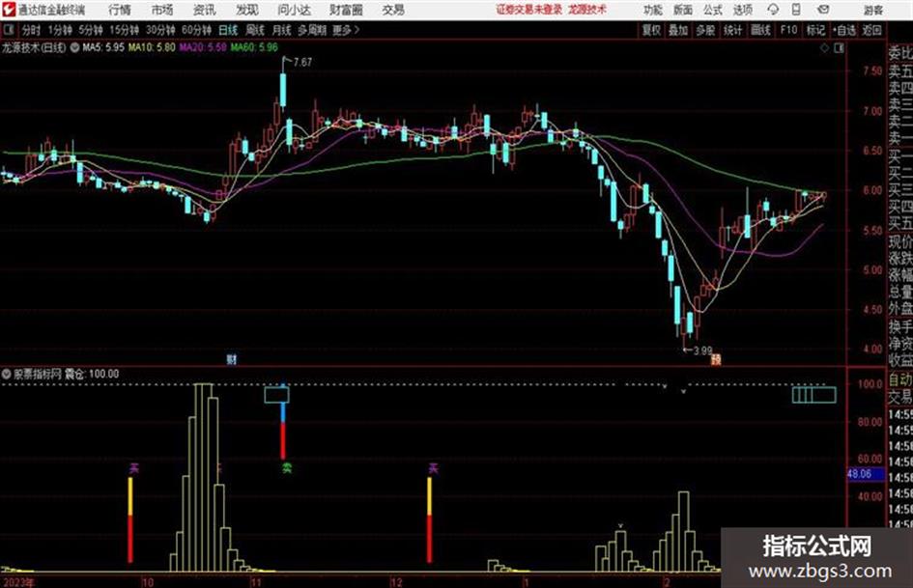Open the 发现 menu

(247, 10)
